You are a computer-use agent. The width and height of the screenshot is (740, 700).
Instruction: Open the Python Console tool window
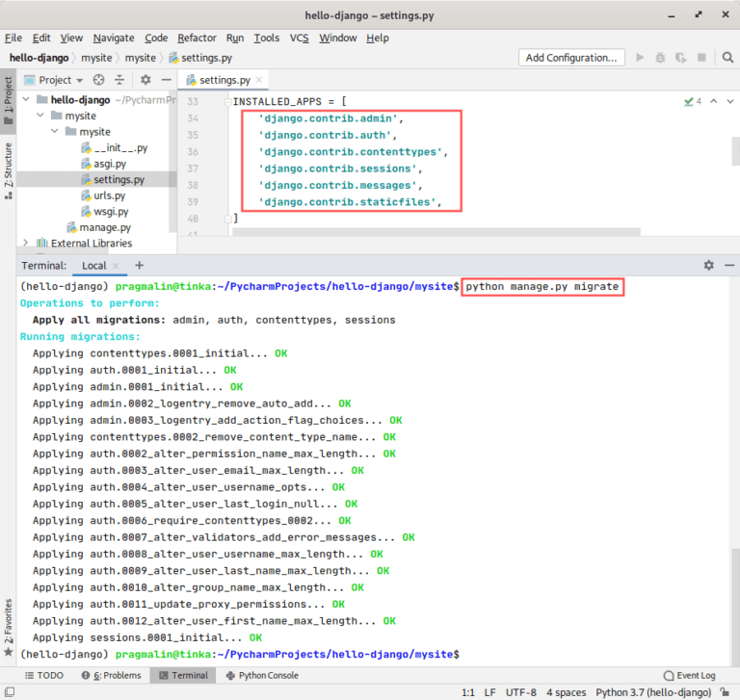tap(262, 675)
